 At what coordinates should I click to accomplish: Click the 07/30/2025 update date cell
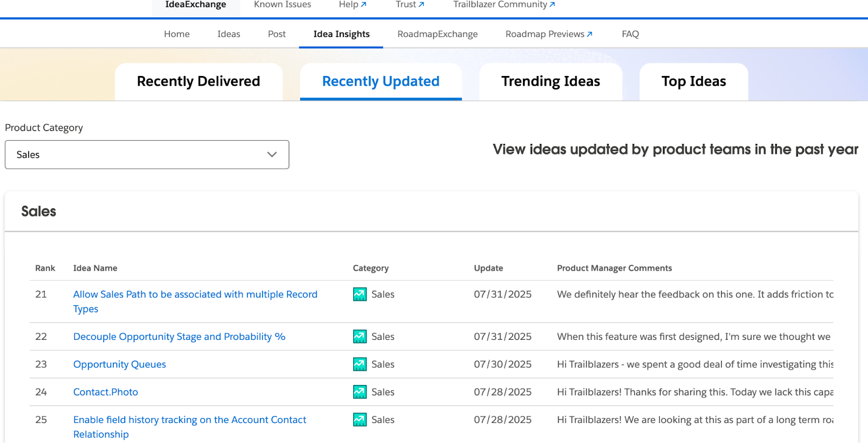(503, 364)
